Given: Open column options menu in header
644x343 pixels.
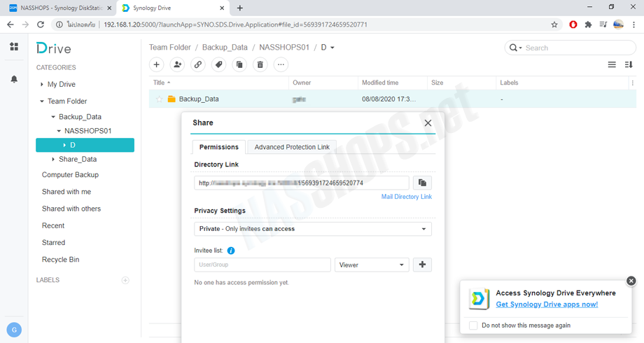Looking at the screenshot, I should click(633, 83).
